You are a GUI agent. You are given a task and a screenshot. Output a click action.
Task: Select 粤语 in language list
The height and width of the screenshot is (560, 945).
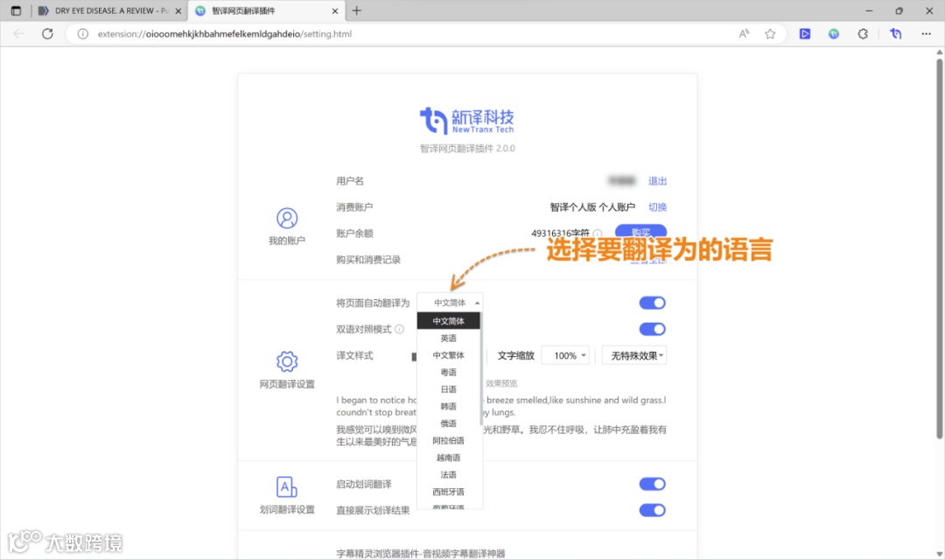(448, 372)
